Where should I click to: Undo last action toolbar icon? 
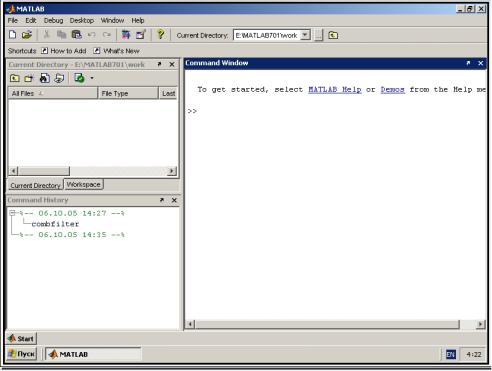click(92, 35)
